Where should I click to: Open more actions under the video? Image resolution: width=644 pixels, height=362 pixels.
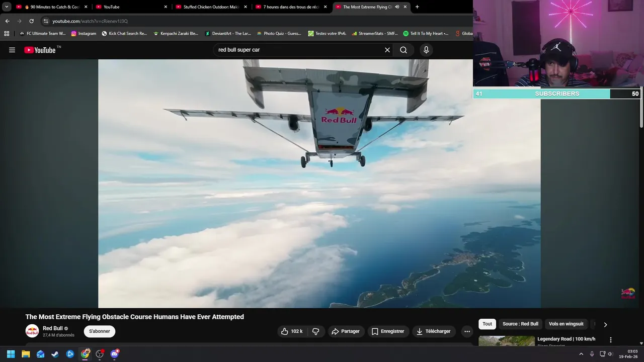tap(467, 331)
